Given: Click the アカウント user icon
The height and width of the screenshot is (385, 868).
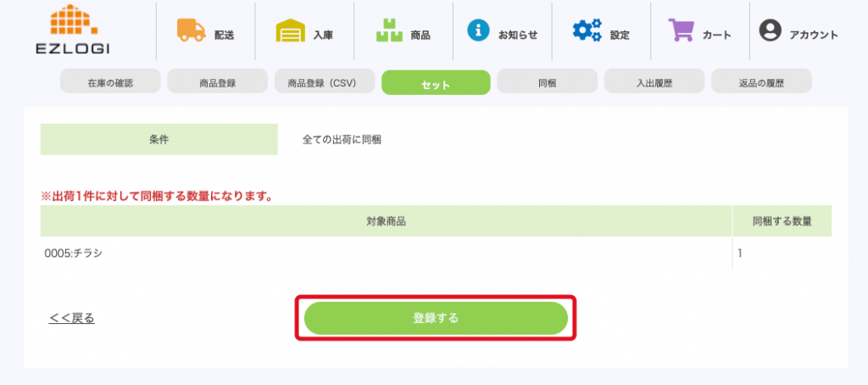Looking at the screenshot, I should point(770,31).
